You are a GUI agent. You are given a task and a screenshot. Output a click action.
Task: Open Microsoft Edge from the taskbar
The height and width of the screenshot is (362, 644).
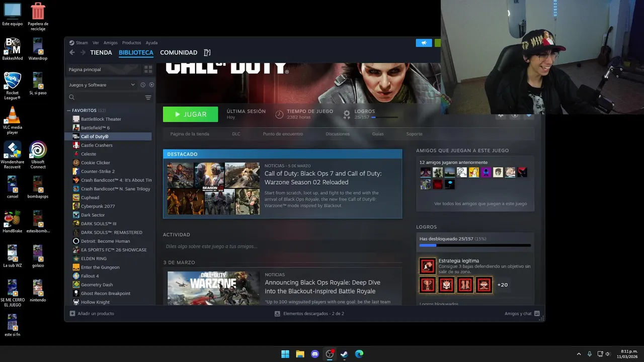click(x=359, y=354)
